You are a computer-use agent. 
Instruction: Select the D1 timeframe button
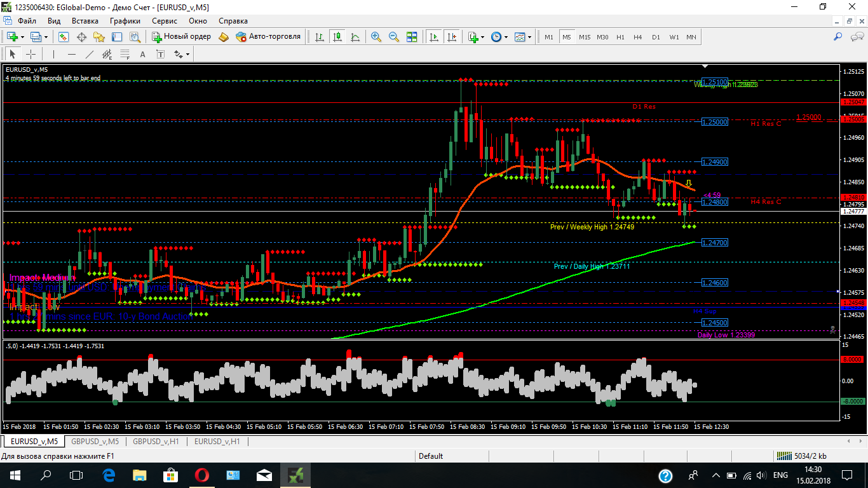[656, 37]
